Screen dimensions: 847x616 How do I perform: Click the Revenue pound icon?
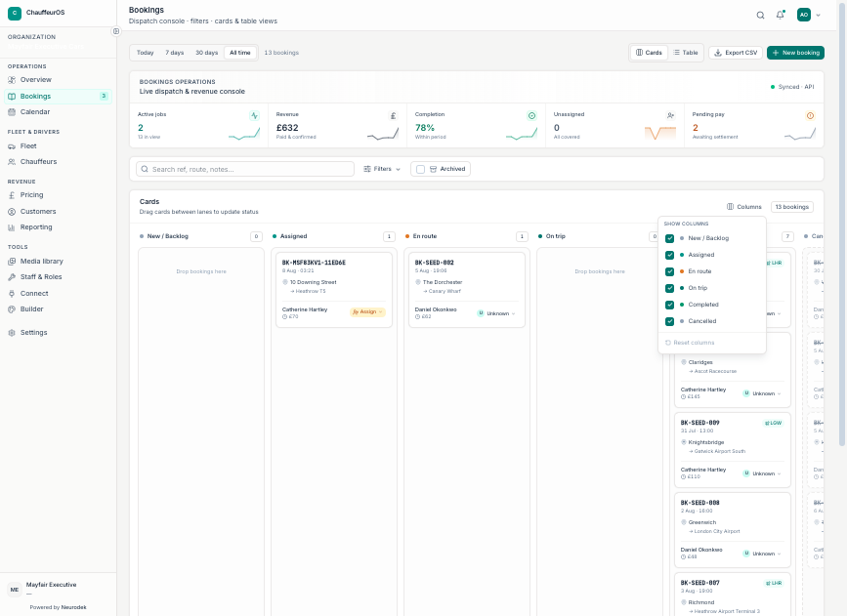tap(394, 115)
